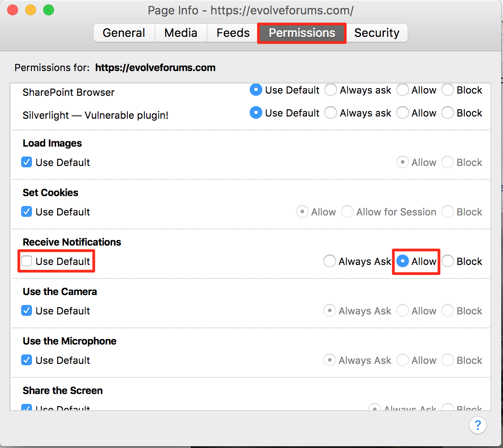The width and height of the screenshot is (503, 448).
Task: Uncheck Use Default under Load Images
Action: point(27,162)
